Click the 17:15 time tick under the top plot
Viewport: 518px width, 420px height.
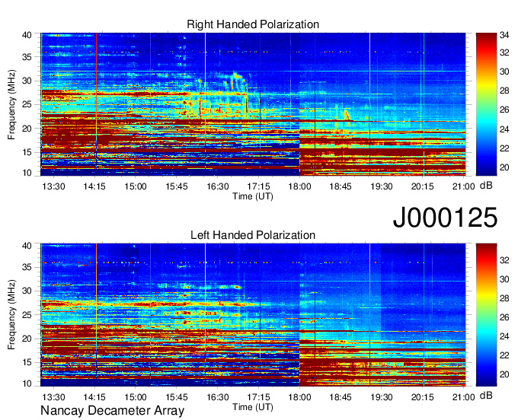[x=259, y=186]
